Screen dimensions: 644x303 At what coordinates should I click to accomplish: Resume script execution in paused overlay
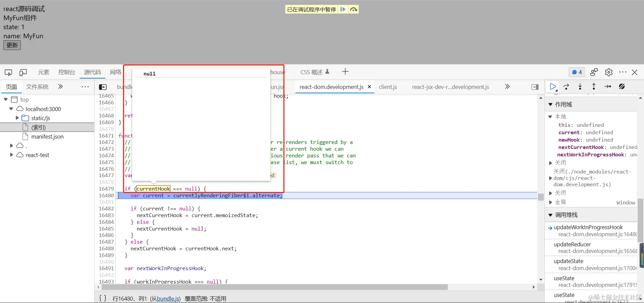[x=343, y=9]
